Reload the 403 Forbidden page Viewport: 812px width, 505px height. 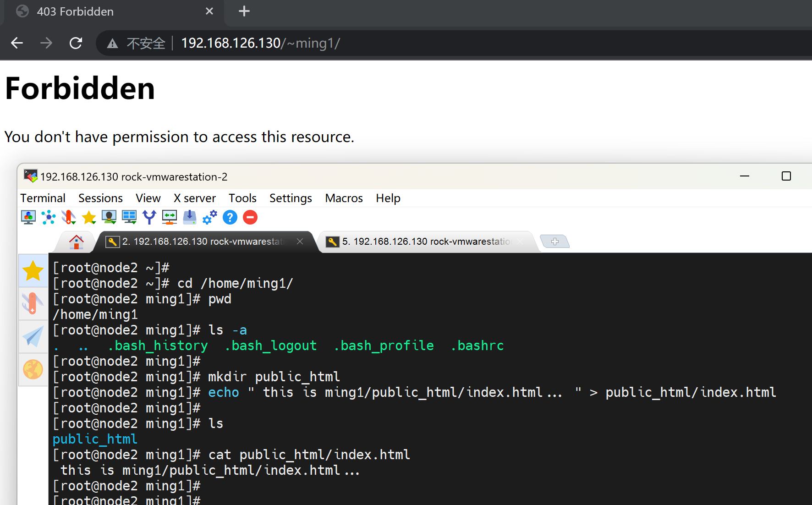coord(76,43)
